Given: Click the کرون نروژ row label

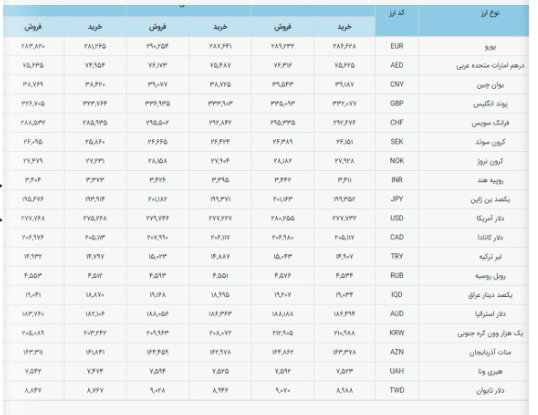Looking at the screenshot, I should point(490,161).
